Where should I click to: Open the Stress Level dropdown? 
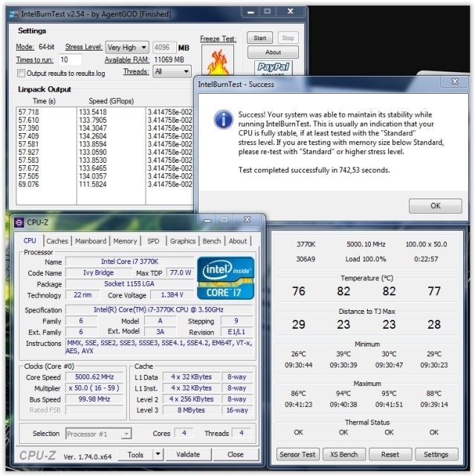(x=127, y=47)
